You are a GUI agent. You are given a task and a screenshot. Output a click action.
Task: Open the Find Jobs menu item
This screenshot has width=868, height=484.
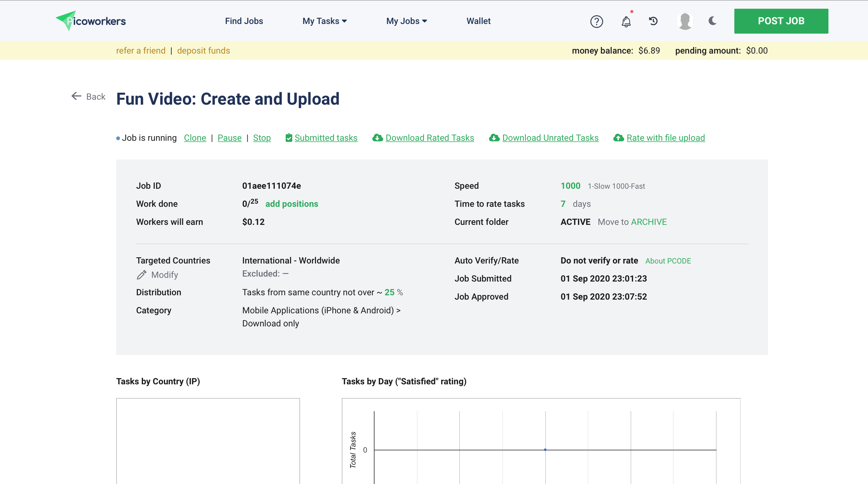pyautogui.click(x=244, y=21)
